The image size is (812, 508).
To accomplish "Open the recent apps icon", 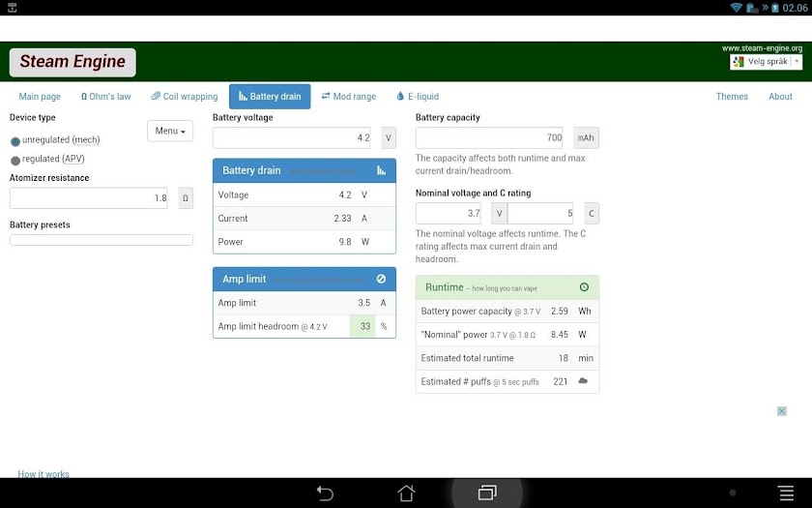I will pyautogui.click(x=487, y=493).
